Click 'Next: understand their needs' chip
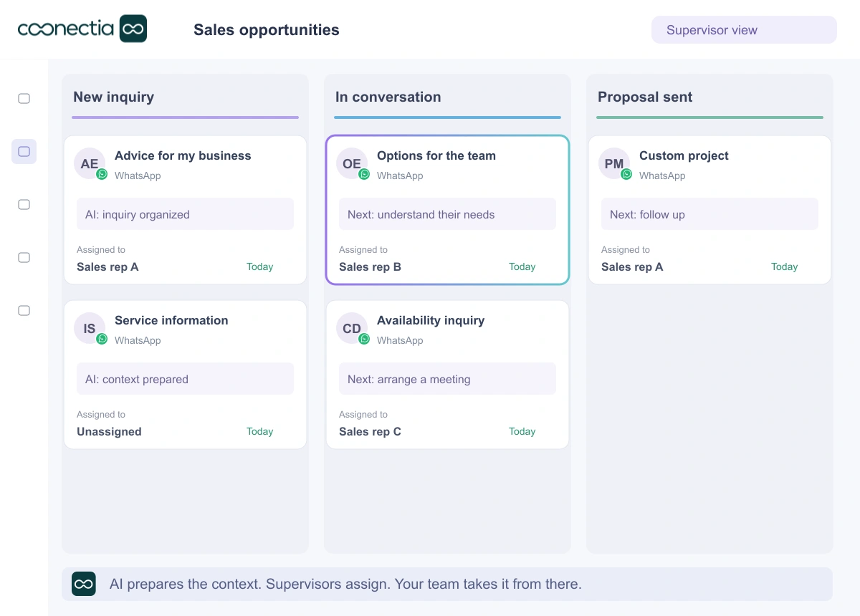The image size is (860, 616). [447, 214]
